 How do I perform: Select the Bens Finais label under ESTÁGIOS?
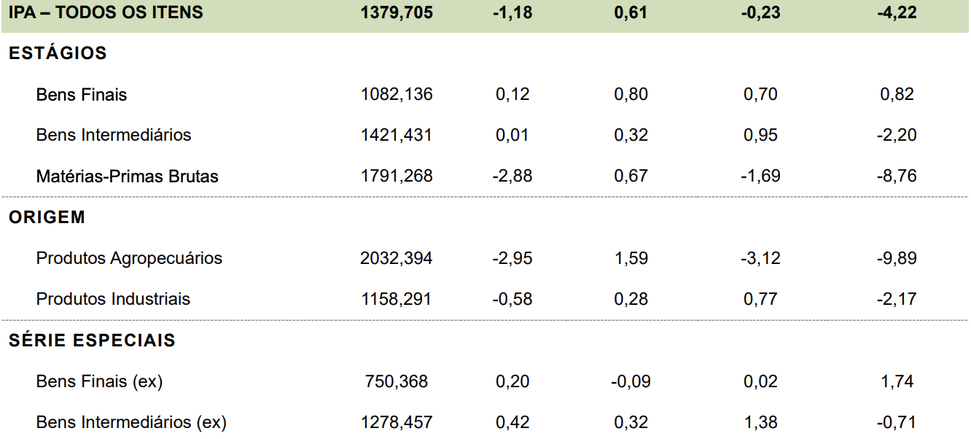point(81,95)
